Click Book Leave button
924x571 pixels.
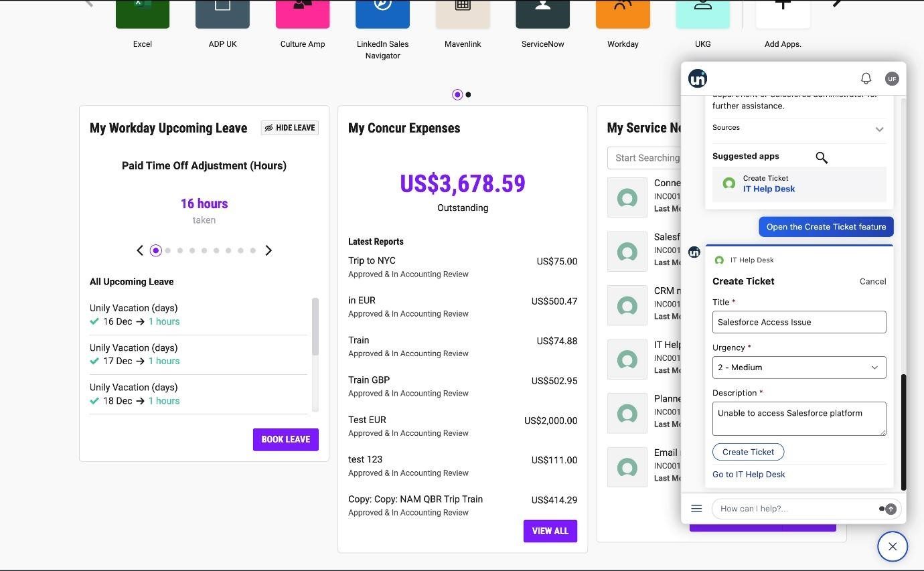(x=285, y=440)
